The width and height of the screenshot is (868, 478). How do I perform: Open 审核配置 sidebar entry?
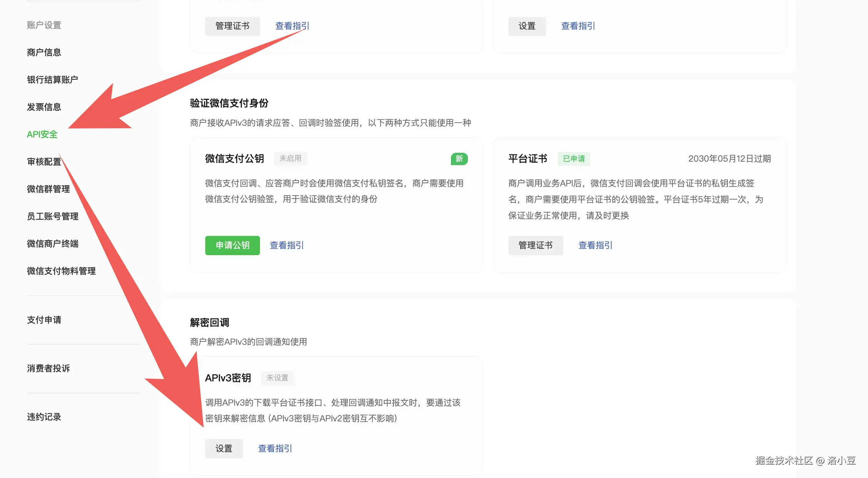click(44, 162)
